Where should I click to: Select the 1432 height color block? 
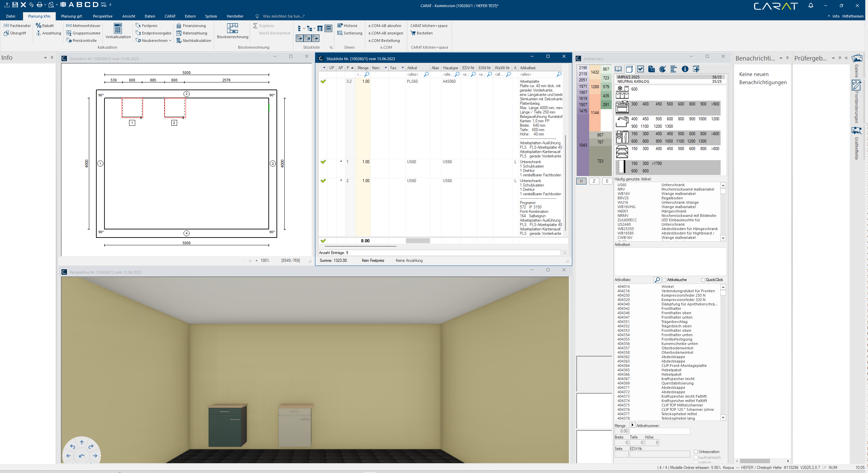point(595,72)
